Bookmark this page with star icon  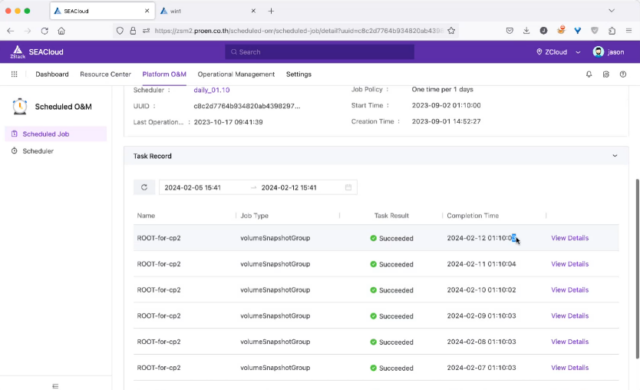pos(451,31)
